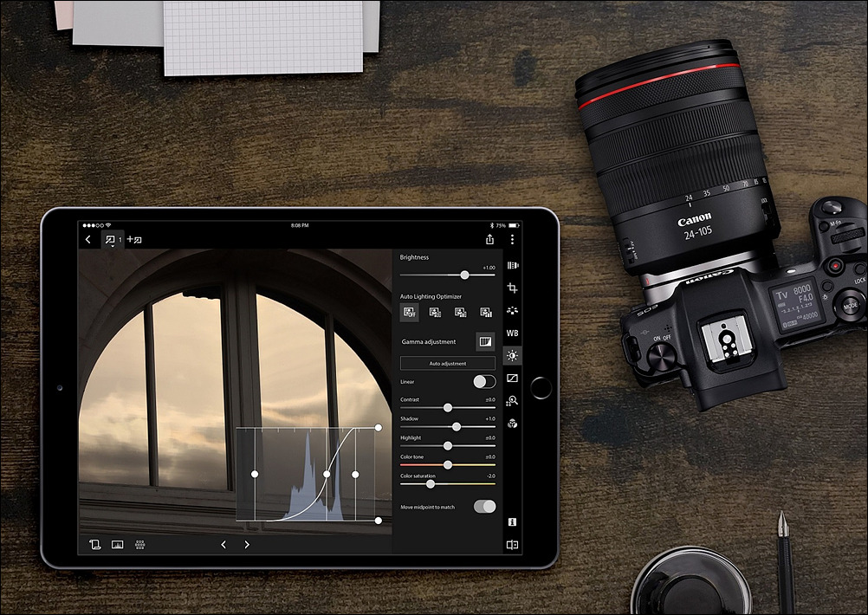This screenshot has width=868, height=615.
Task: Open the recipe scroll icon
Action: pos(94,545)
